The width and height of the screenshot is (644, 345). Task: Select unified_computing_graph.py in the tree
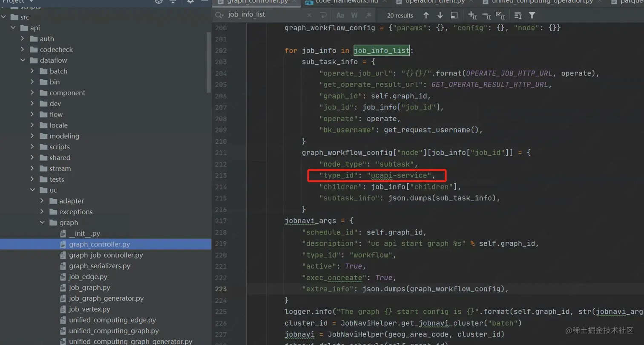point(114,331)
